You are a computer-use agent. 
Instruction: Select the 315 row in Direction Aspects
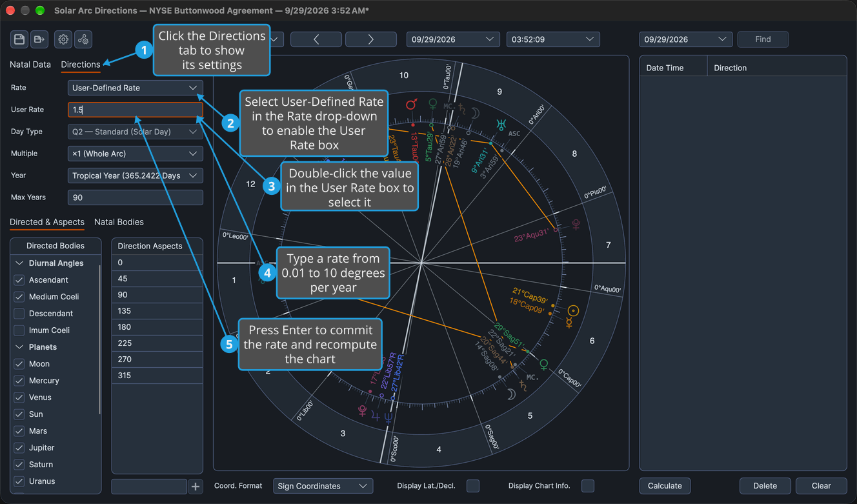click(x=157, y=376)
